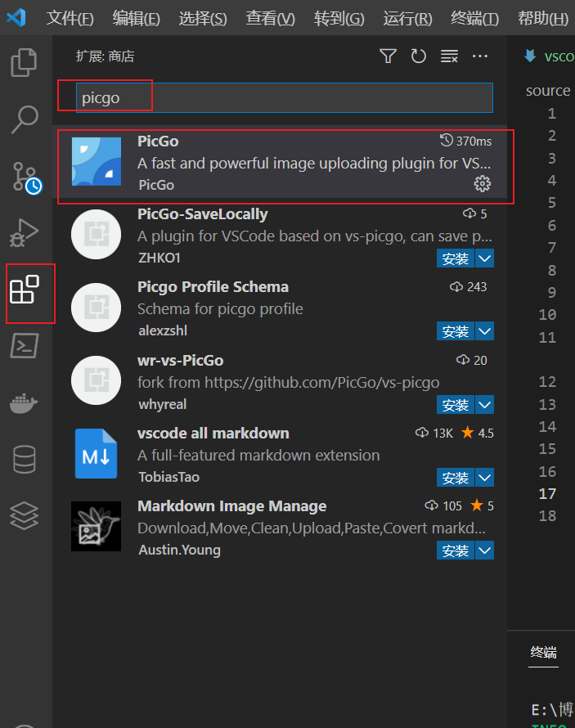Open the Explorer view in activity bar
The width and height of the screenshot is (575, 728).
click(25, 62)
